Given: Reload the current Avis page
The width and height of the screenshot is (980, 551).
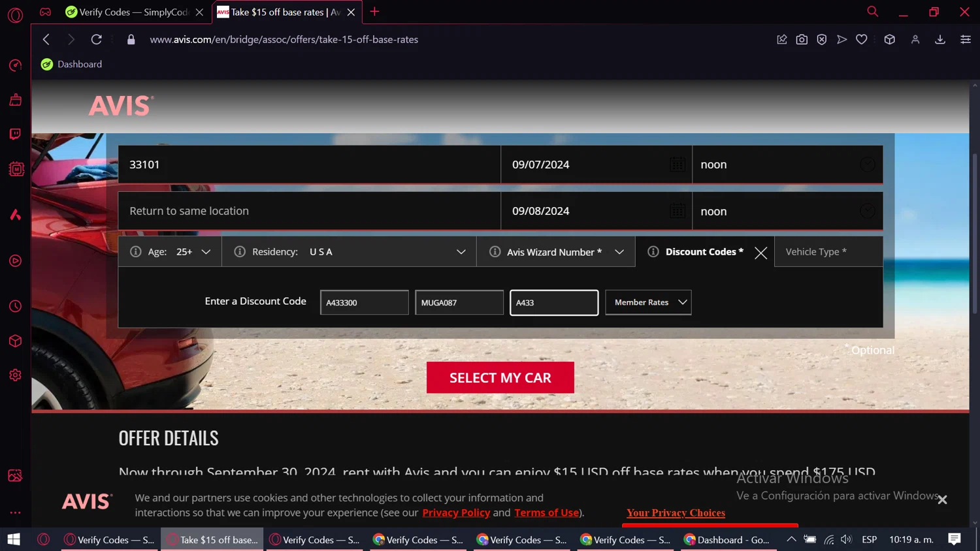Looking at the screenshot, I should 97,39.
